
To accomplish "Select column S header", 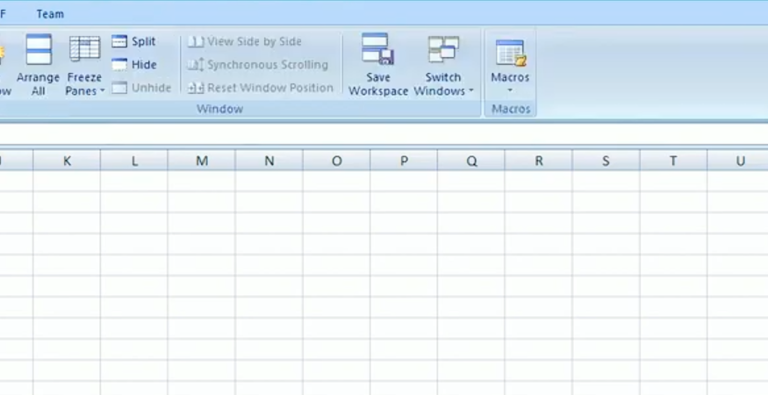I will click(606, 161).
